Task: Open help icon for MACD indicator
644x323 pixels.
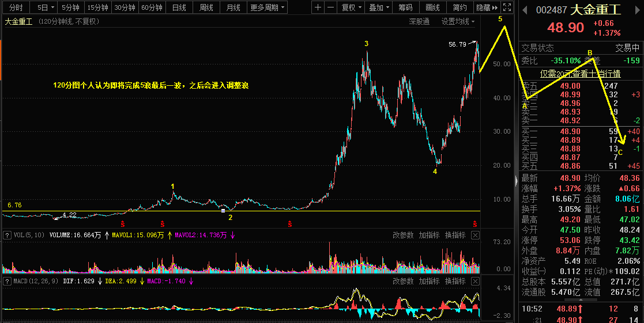Action: (x=7, y=282)
